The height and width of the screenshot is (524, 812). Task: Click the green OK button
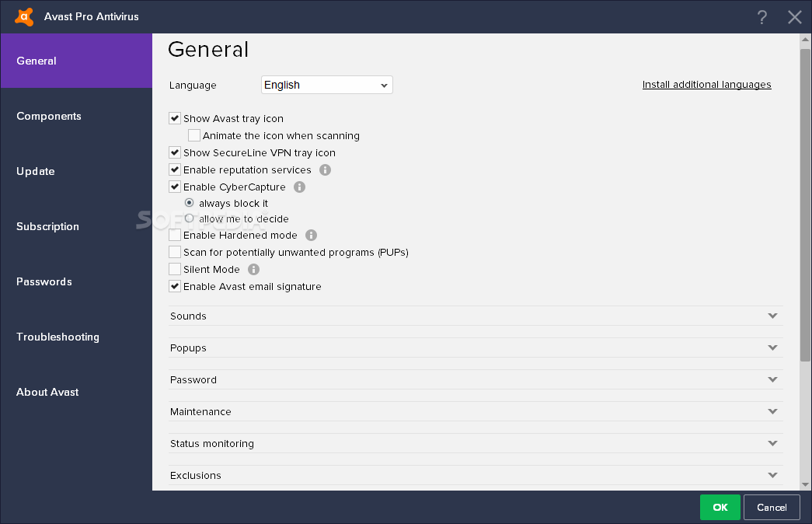click(x=720, y=508)
